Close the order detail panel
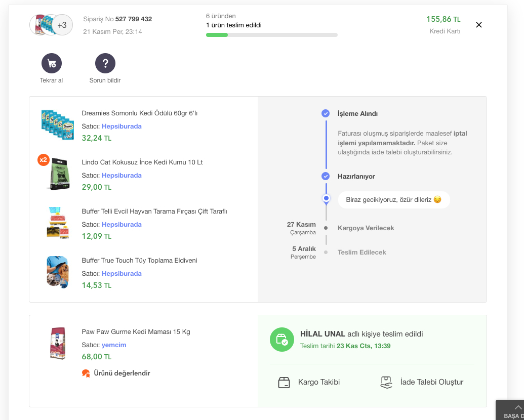The height and width of the screenshot is (420, 524). (478, 25)
